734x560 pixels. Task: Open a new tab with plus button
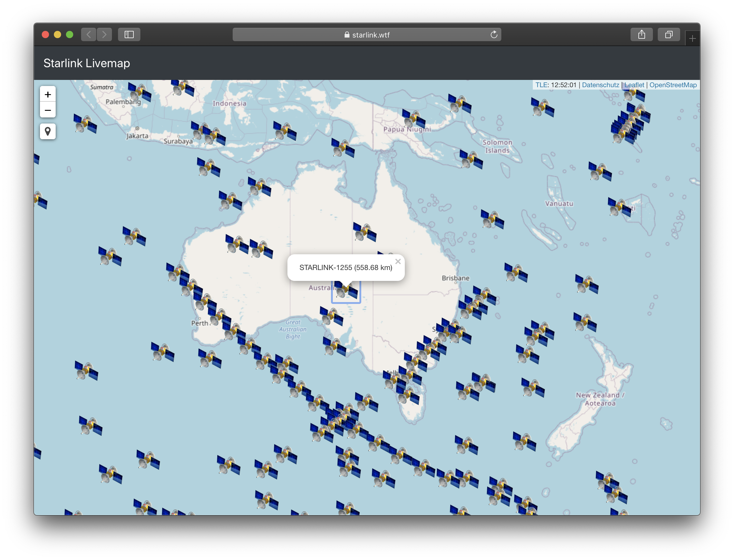click(692, 39)
